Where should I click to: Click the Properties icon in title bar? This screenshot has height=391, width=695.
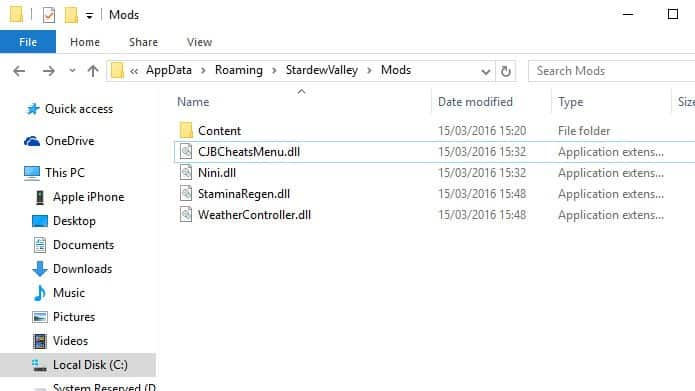pos(49,15)
